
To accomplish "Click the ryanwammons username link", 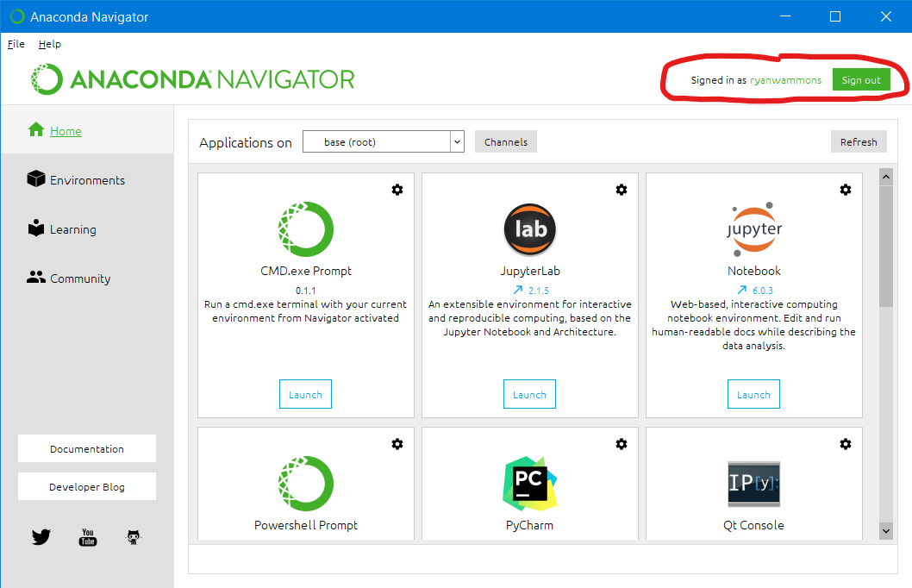I will pos(786,80).
